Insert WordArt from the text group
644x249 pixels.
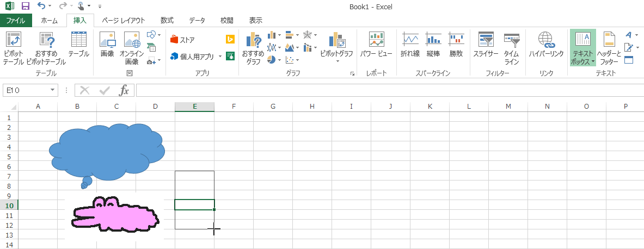pos(630,35)
